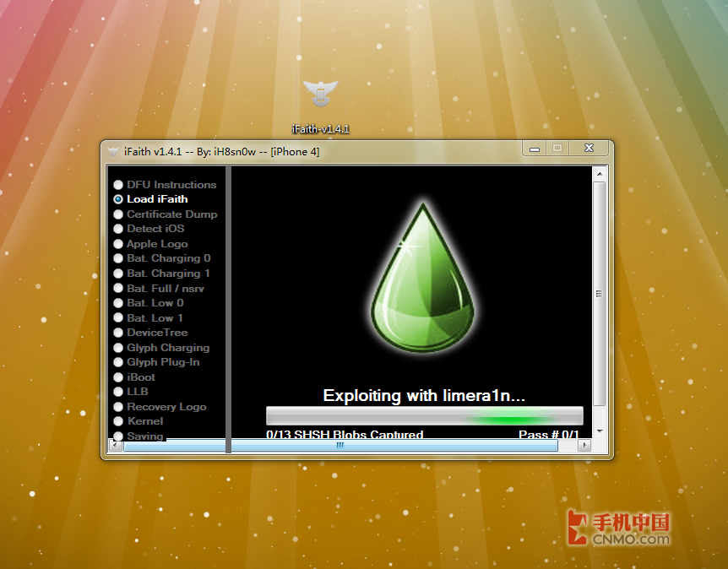Click the '0/13 SHSH Blobs Captured' text
Screen dimensions: 728x569
click(x=345, y=435)
